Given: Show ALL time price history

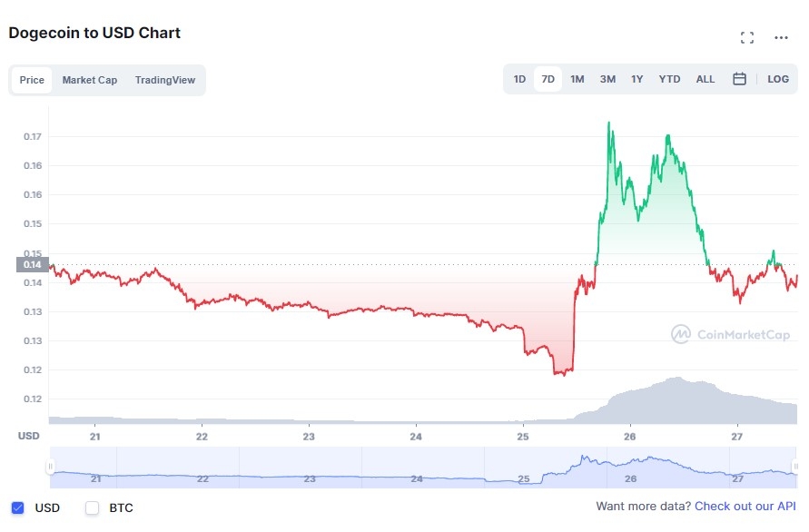Looking at the screenshot, I should tap(705, 79).
